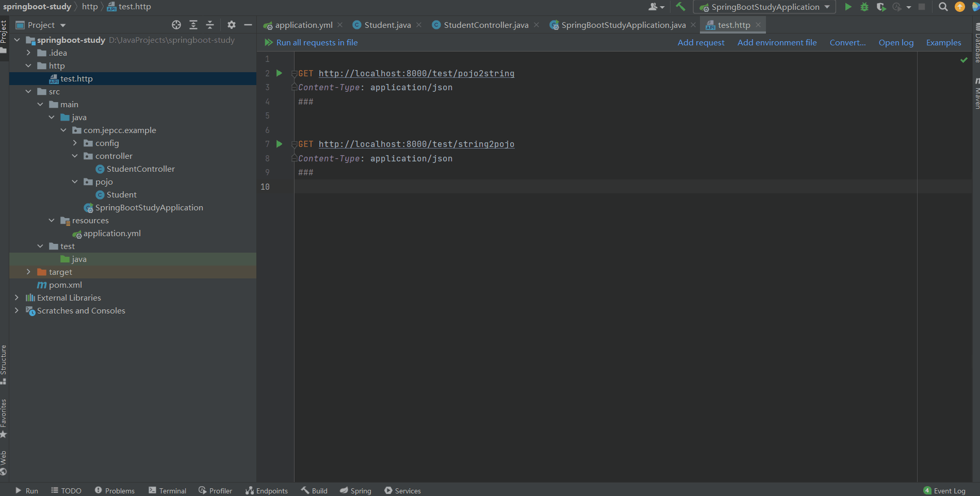980x496 pixels.
Task: Open the Favorites side panel
Action: click(4, 418)
